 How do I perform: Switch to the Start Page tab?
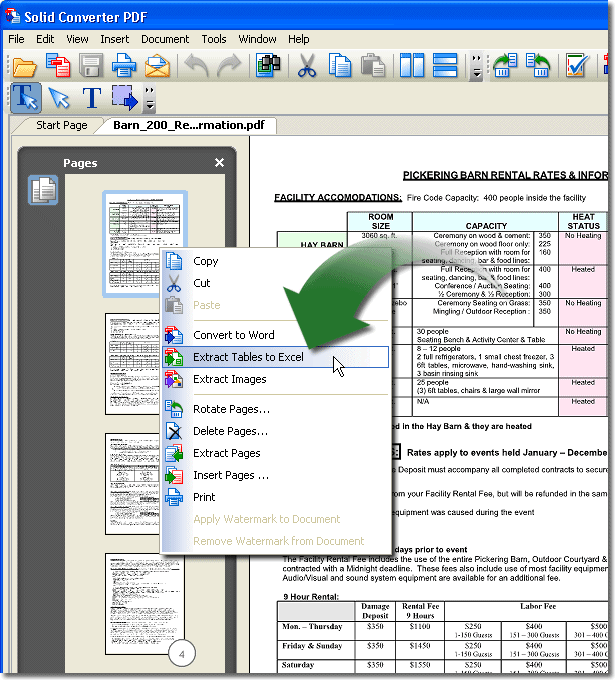(62, 125)
